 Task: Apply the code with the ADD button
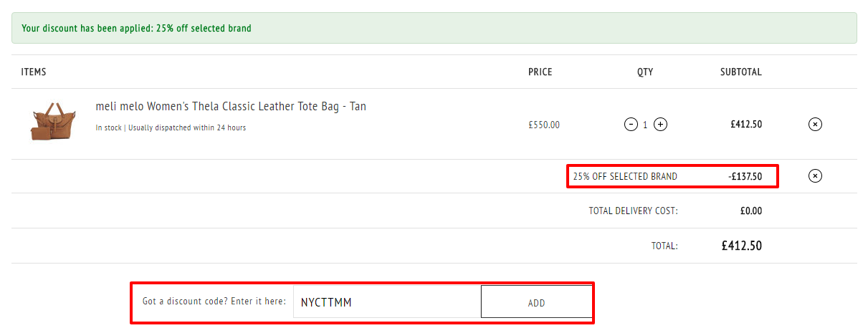pyautogui.click(x=536, y=302)
